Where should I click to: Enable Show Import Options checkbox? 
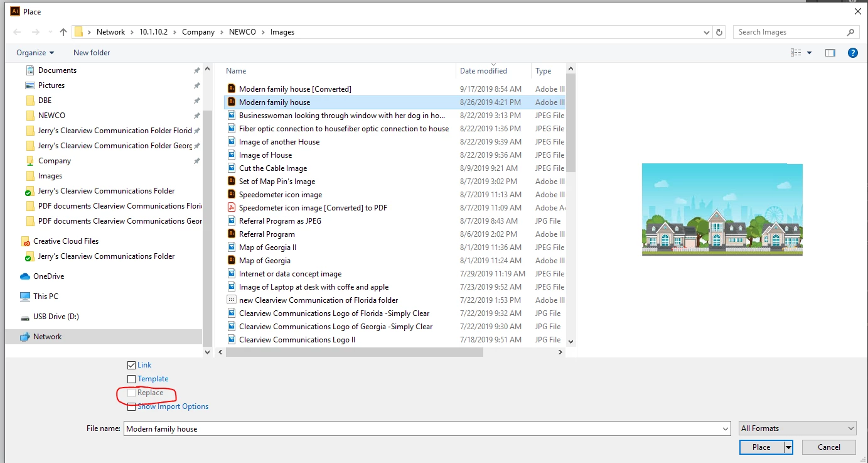(131, 406)
